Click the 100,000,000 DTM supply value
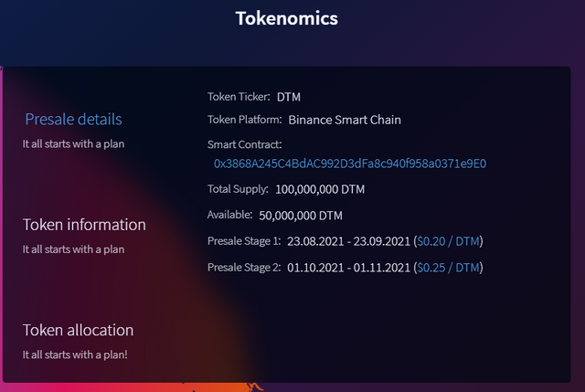Screen dimensions: 585x392 click(x=318, y=189)
